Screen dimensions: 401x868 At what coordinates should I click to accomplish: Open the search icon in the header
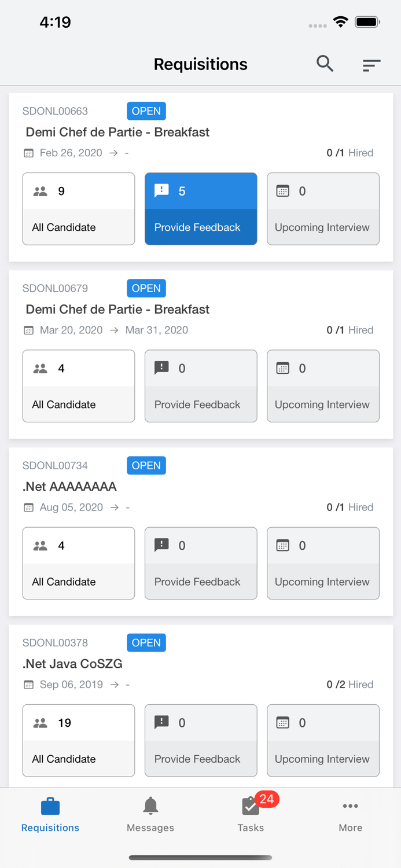pos(325,64)
